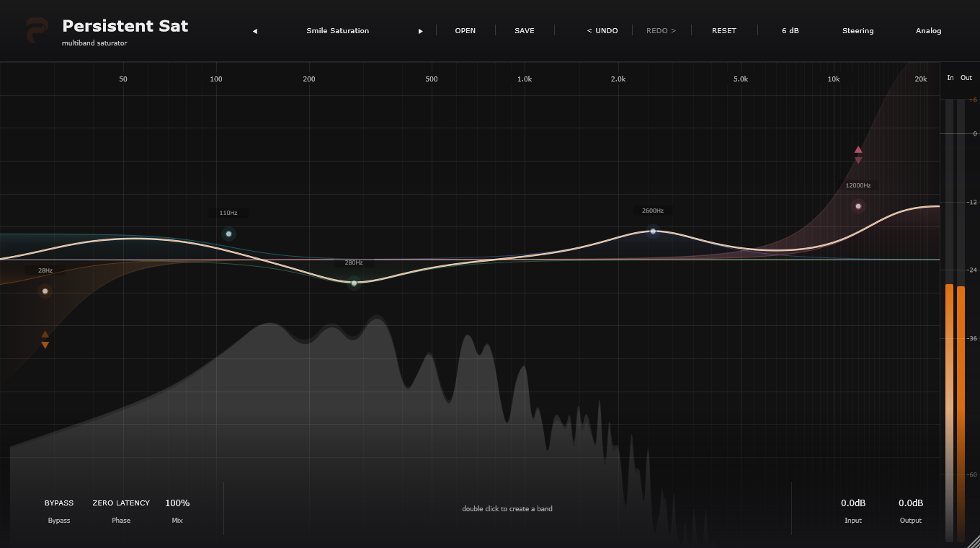
Task: Click the 'Persistent Sat' title text
Action: click(x=125, y=26)
